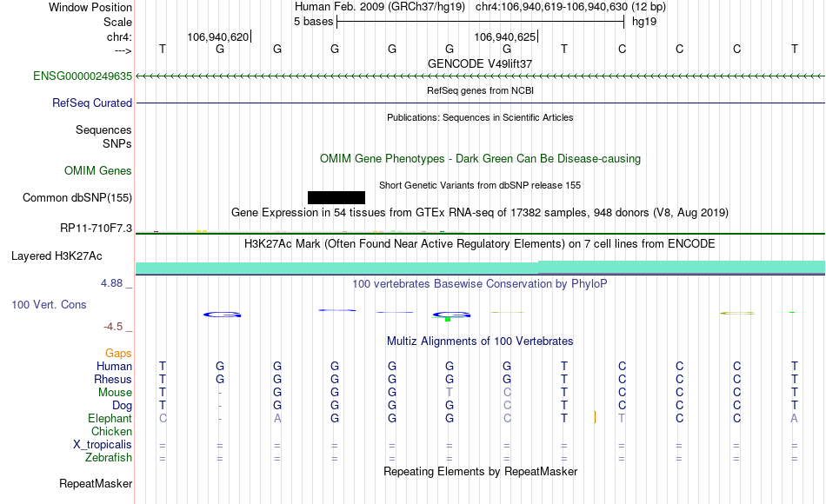Click the Window Position label
826x504 pixels.
pyautogui.click(x=90, y=7)
